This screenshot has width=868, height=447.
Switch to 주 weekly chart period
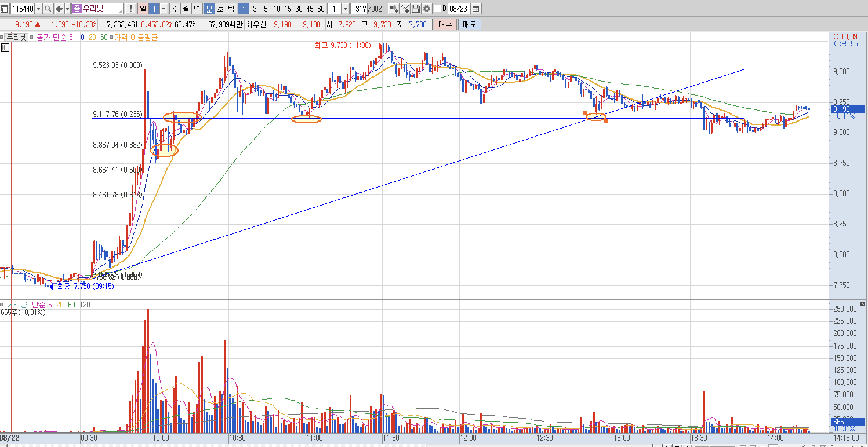coord(175,9)
